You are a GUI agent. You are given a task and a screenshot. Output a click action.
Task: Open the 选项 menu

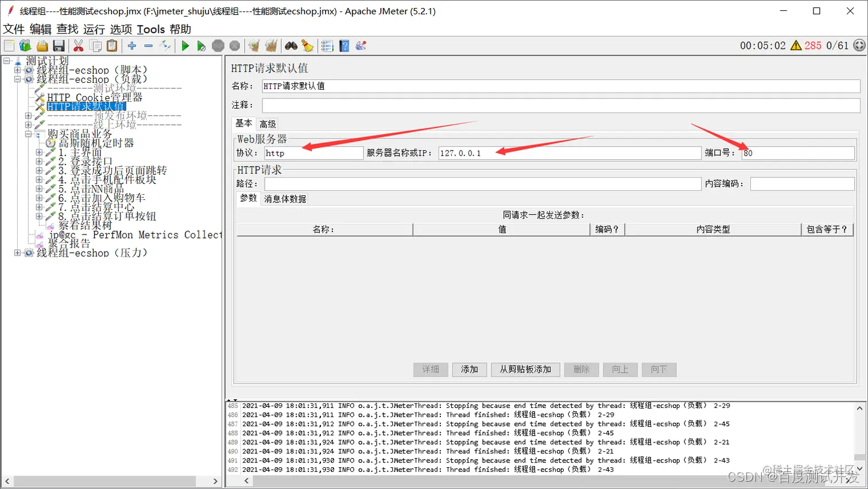[x=121, y=29]
